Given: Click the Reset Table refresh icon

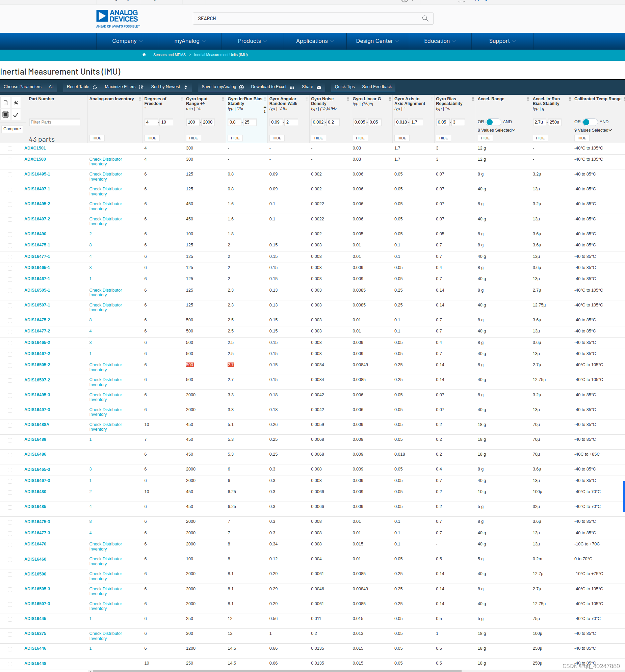Looking at the screenshot, I should (95, 87).
